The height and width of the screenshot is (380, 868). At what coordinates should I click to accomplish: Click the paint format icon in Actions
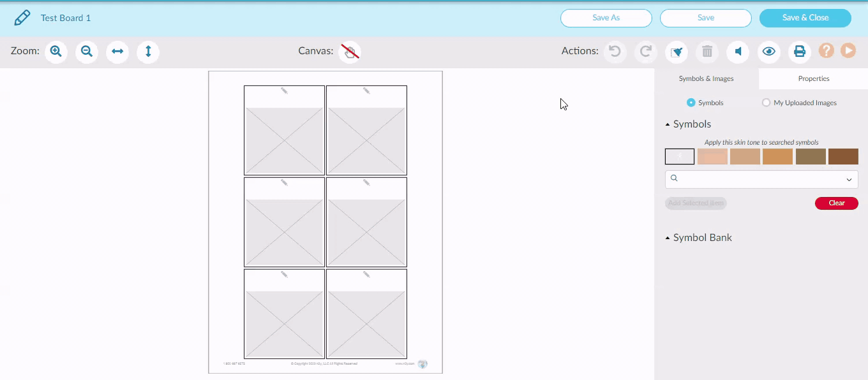pyautogui.click(x=677, y=52)
